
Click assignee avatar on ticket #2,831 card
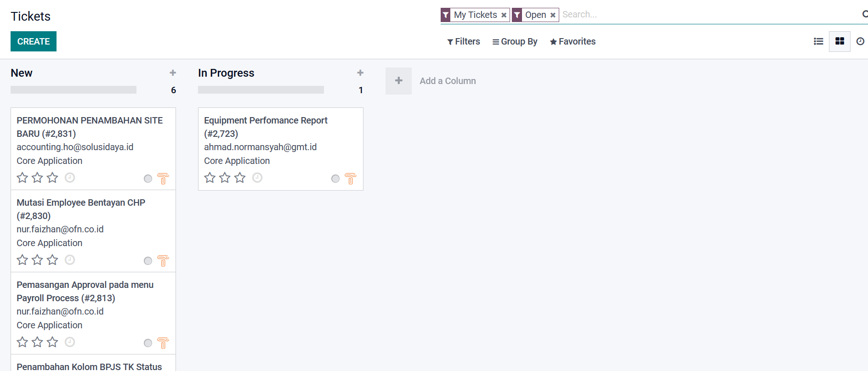click(x=163, y=178)
